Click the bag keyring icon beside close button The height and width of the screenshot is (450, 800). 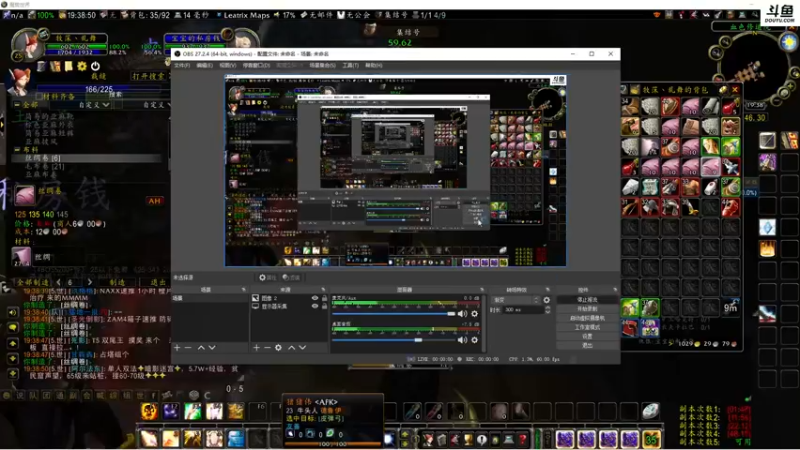coord(723,90)
